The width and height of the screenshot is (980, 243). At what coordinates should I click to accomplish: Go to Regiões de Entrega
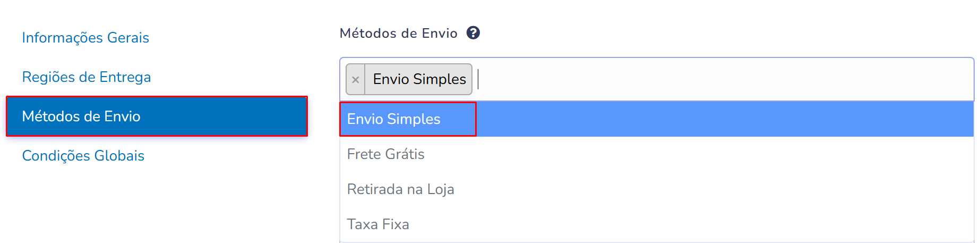pos(87,77)
